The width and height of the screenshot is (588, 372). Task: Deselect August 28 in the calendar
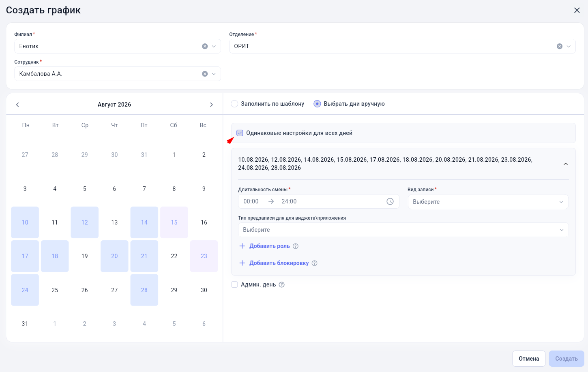[x=144, y=290]
